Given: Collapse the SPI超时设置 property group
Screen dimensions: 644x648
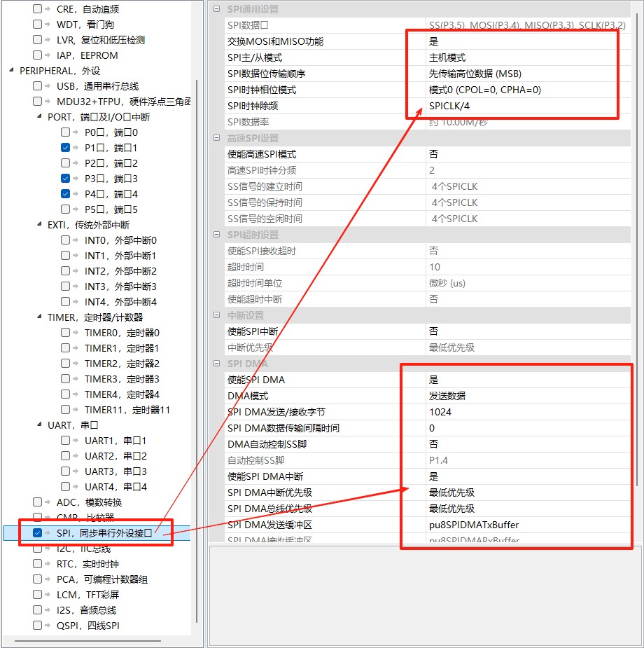Looking at the screenshot, I should pos(217,235).
